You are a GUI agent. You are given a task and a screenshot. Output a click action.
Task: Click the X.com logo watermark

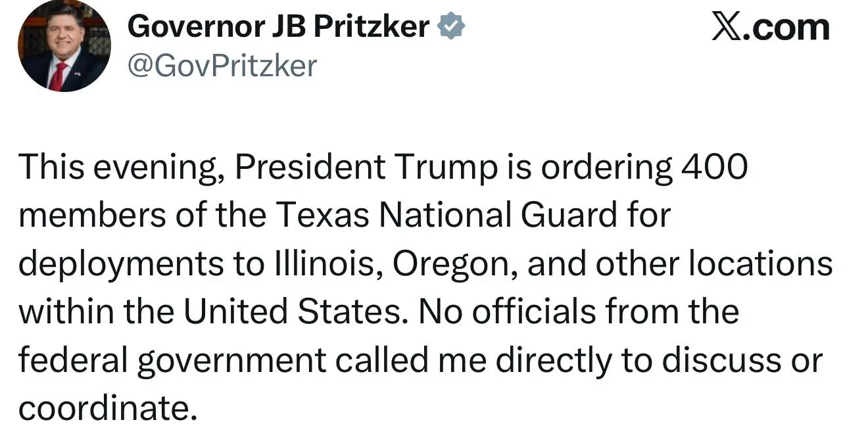770,28
